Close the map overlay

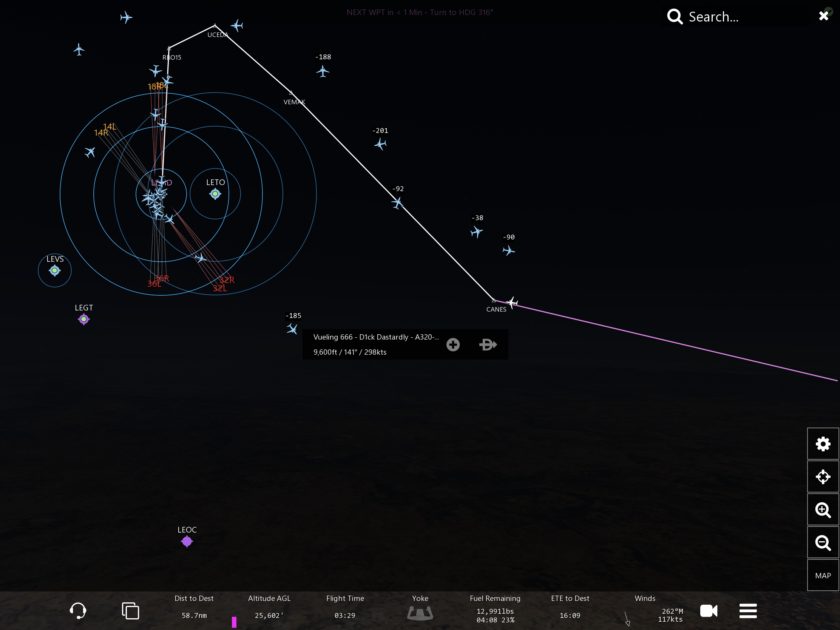coord(823,16)
